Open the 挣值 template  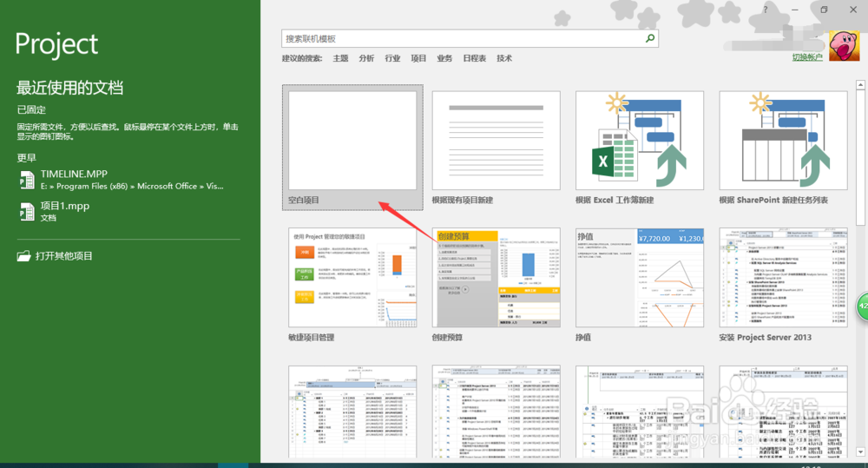coord(640,284)
